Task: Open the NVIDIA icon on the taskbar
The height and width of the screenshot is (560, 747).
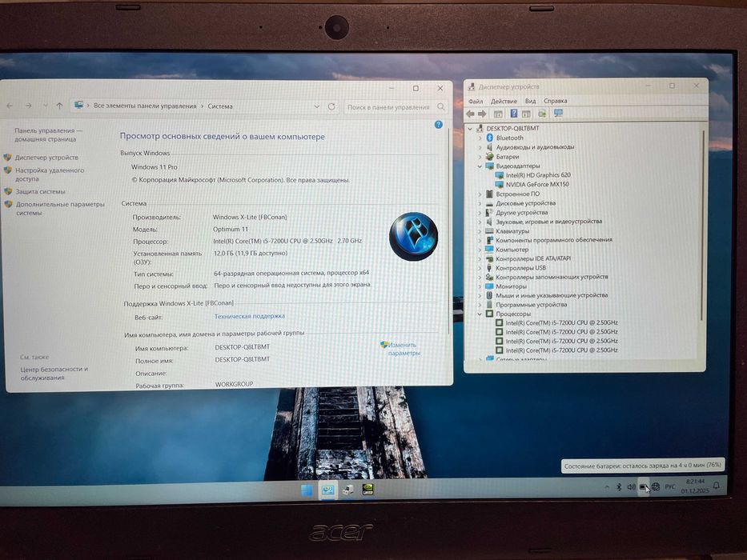Action: [367, 490]
